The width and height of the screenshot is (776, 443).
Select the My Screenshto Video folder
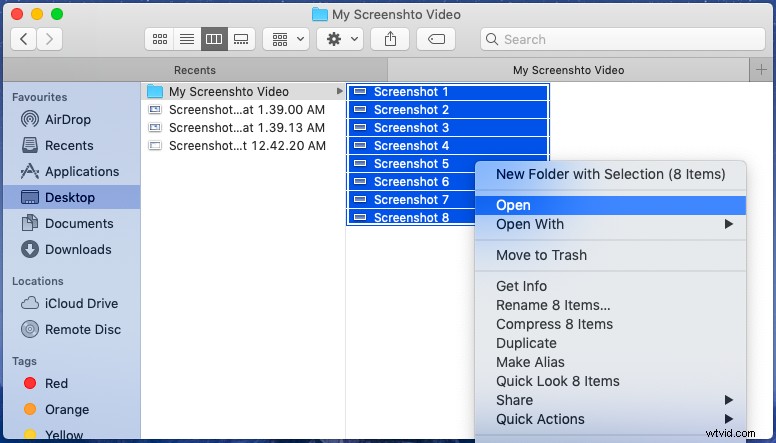coord(242,92)
